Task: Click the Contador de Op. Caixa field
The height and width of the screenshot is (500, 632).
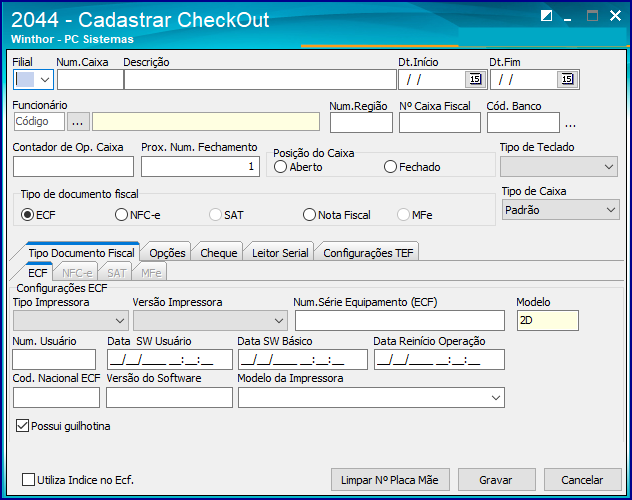Action: point(73,166)
